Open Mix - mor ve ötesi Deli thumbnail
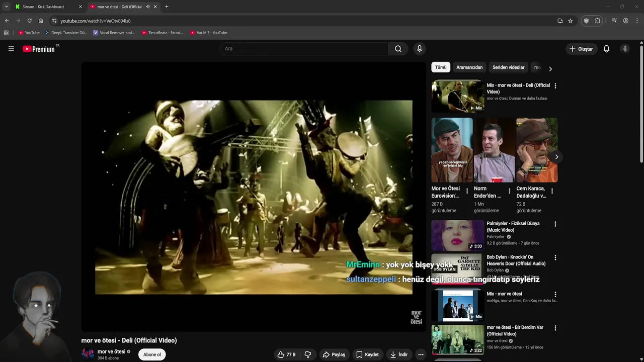Image resolution: width=644 pixels, height=362 pixels. click(x=457, y=97)
